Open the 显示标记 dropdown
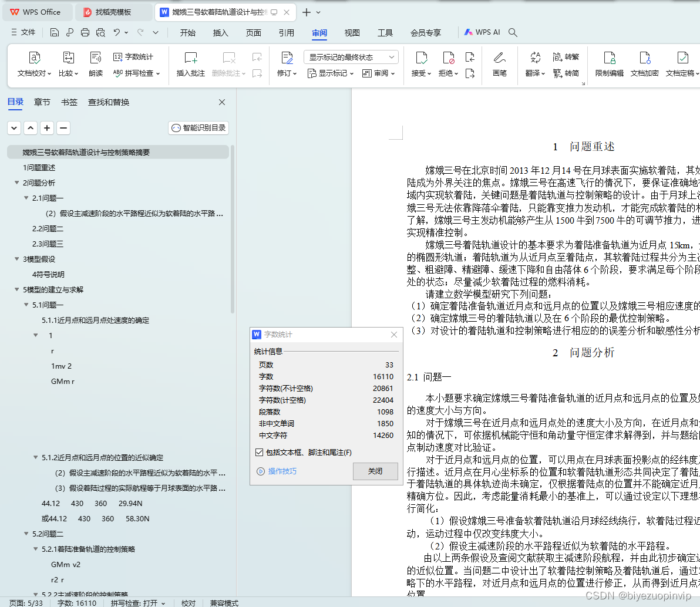Image resolution: width=700 pixels, height=607 pixels. tap(331, 73)
